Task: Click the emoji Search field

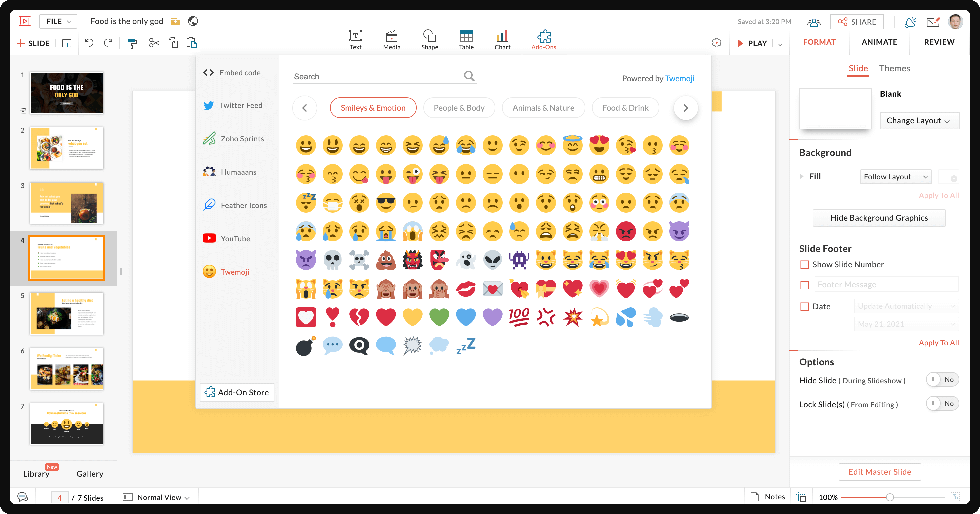Action: tap(377, 77)
